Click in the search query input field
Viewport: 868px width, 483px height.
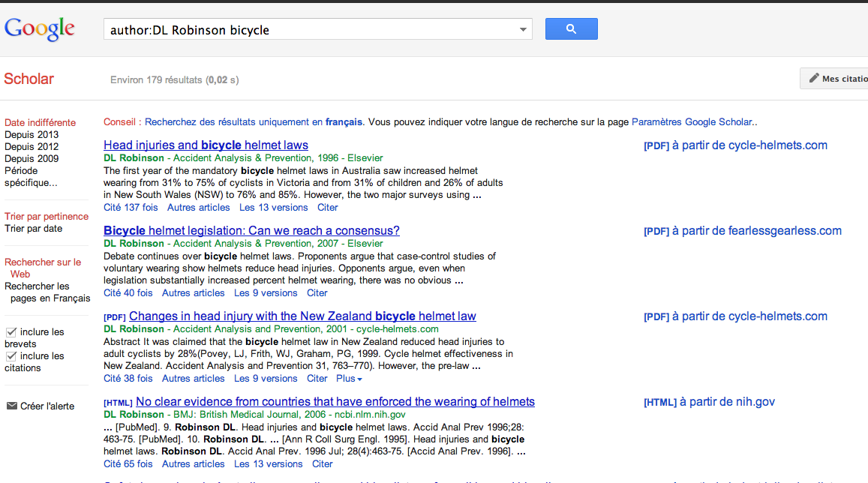click(x=310, y=29)
